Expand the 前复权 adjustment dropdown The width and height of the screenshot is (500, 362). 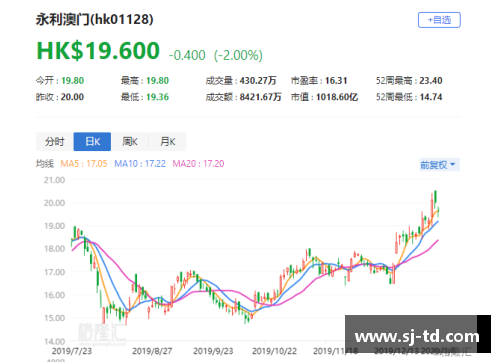point(439,165)
